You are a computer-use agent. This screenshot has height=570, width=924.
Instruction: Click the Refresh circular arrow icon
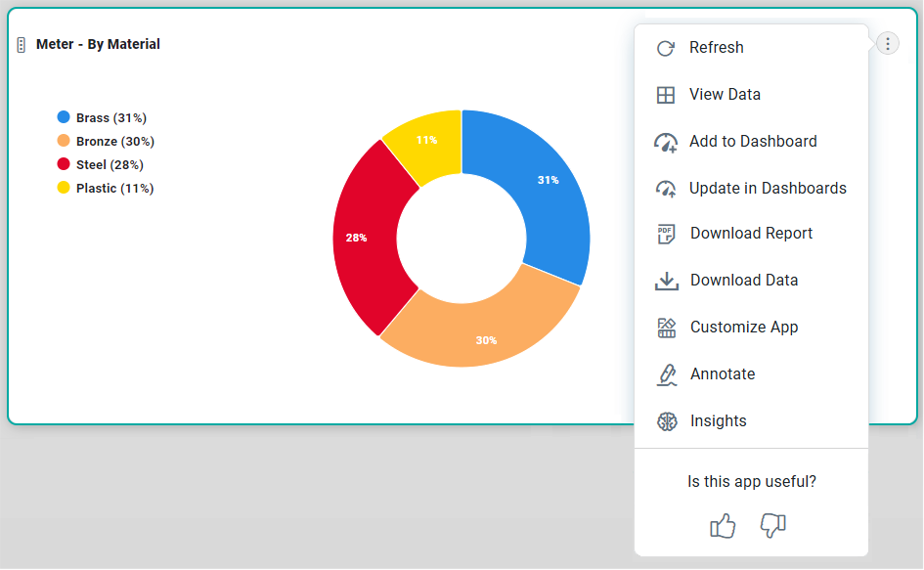(x=666, y=48)
